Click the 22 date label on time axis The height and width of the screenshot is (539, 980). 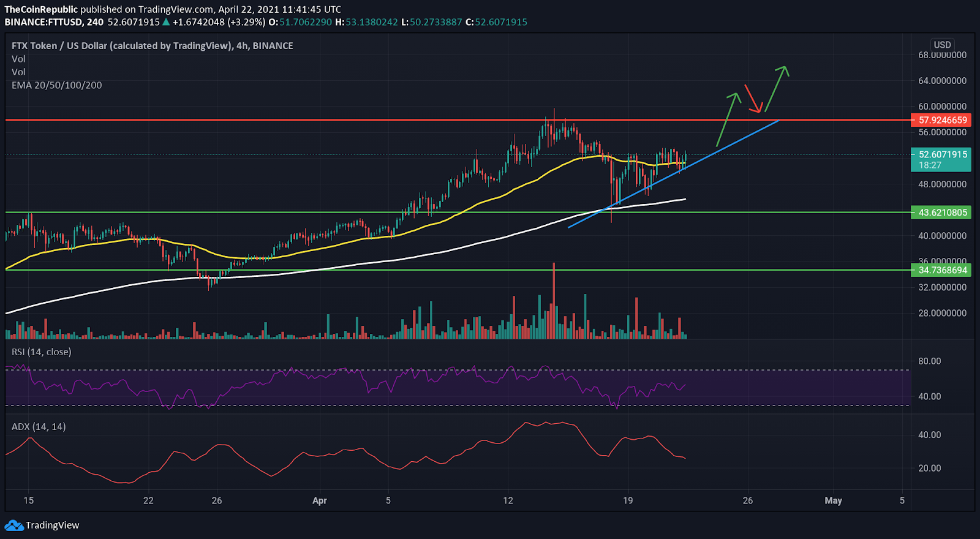(x=148, y=500)
